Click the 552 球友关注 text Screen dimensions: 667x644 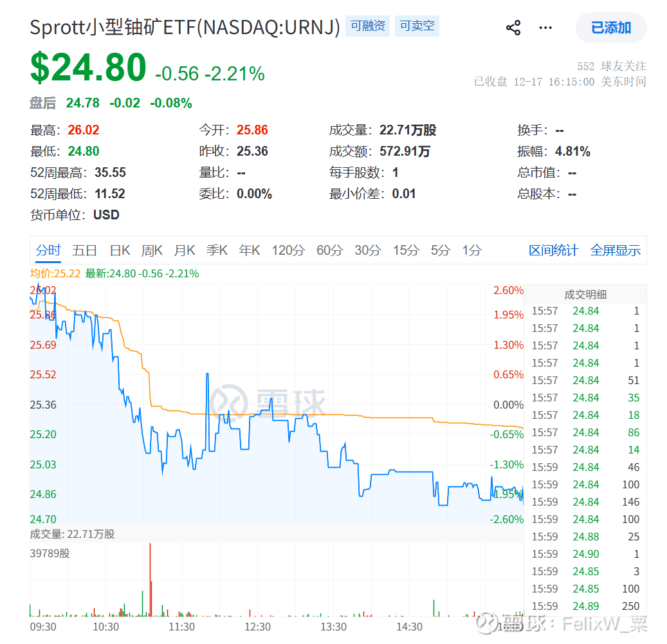tap(612, 66)
